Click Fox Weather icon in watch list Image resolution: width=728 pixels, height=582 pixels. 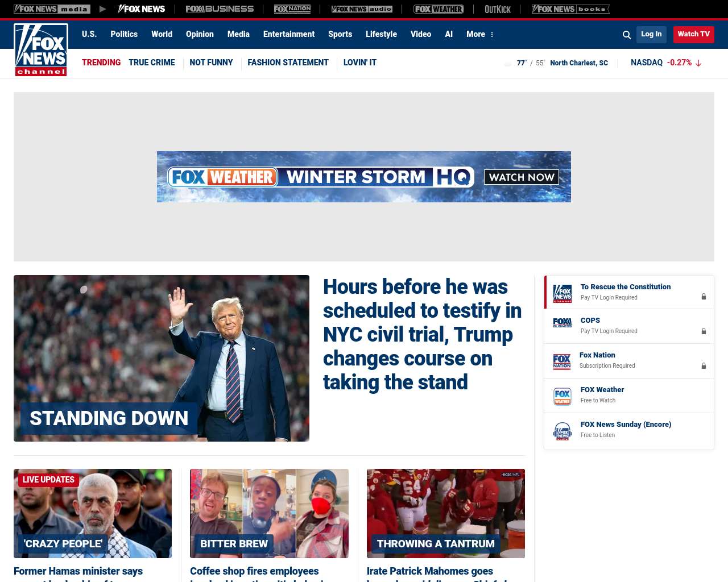(562, 396)
